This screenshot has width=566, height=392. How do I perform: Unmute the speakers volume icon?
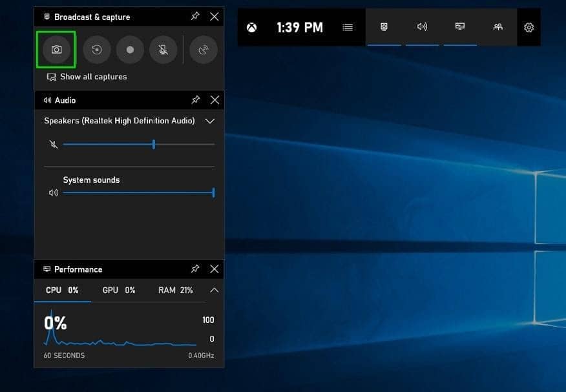point(53,145)
